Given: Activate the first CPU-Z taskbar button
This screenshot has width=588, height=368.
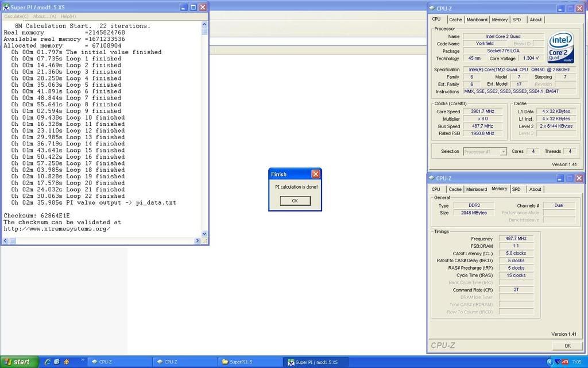Looking at the screenshot, I should 119,362.
